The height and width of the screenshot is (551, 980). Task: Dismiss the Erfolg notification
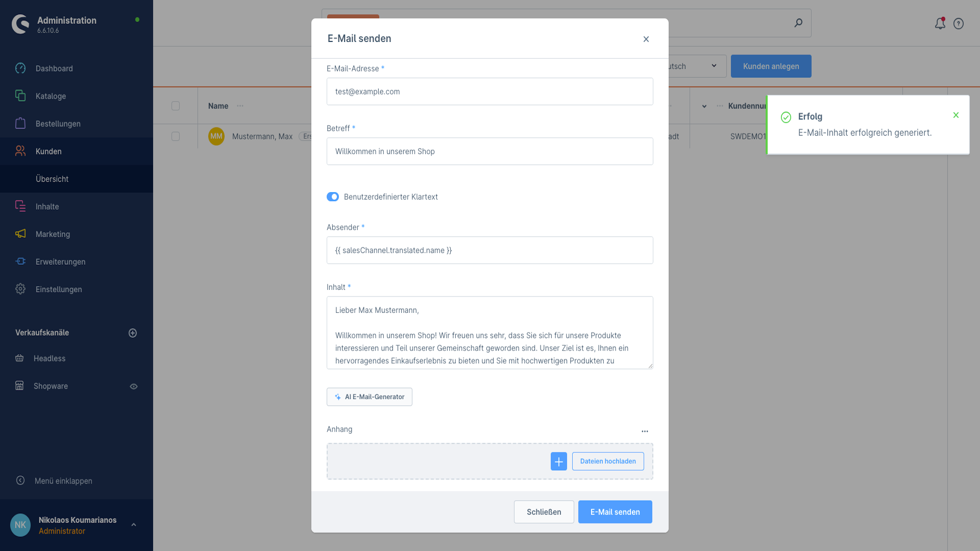[956, 115]
